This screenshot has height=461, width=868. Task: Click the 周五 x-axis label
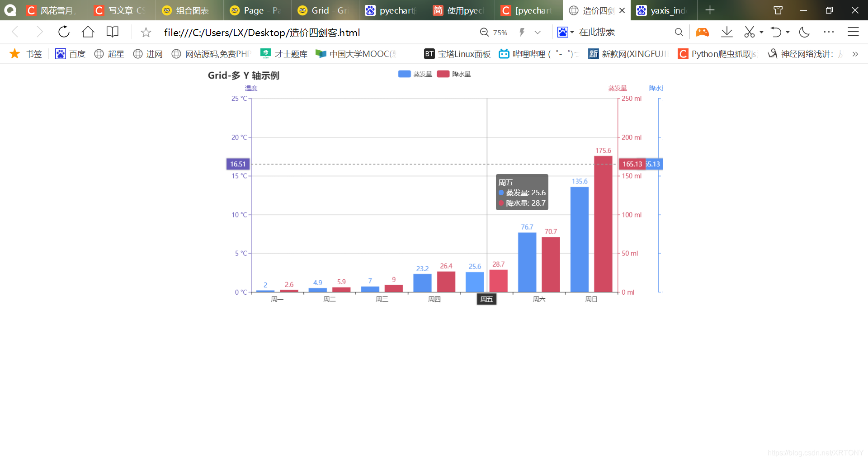click(486, 299)
